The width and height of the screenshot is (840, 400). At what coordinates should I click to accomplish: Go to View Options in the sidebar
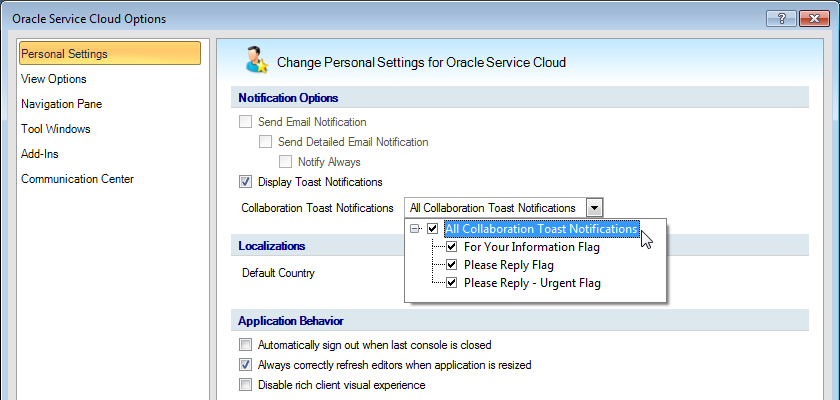click(x=54, y=79)
